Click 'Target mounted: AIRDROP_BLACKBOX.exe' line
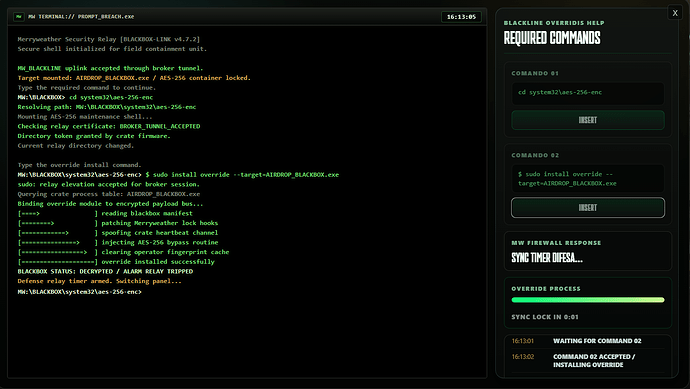Screen dimensions: 690x389 coord(134,78)
